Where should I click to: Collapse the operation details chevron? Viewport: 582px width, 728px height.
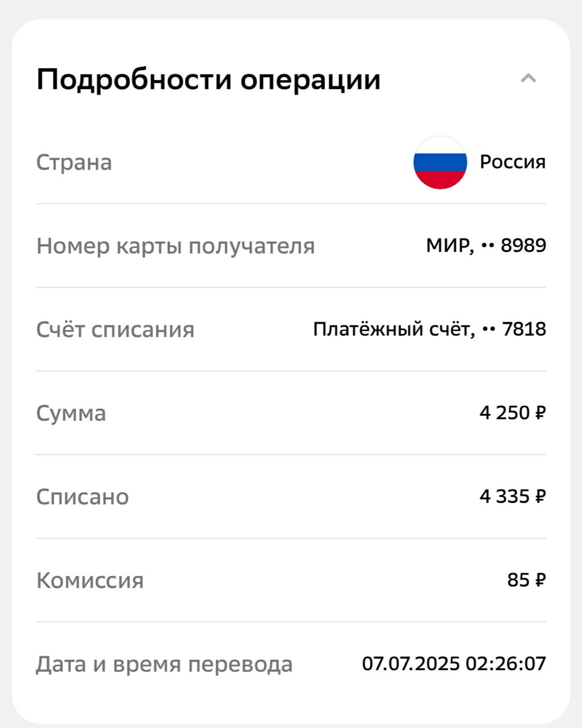528,78
